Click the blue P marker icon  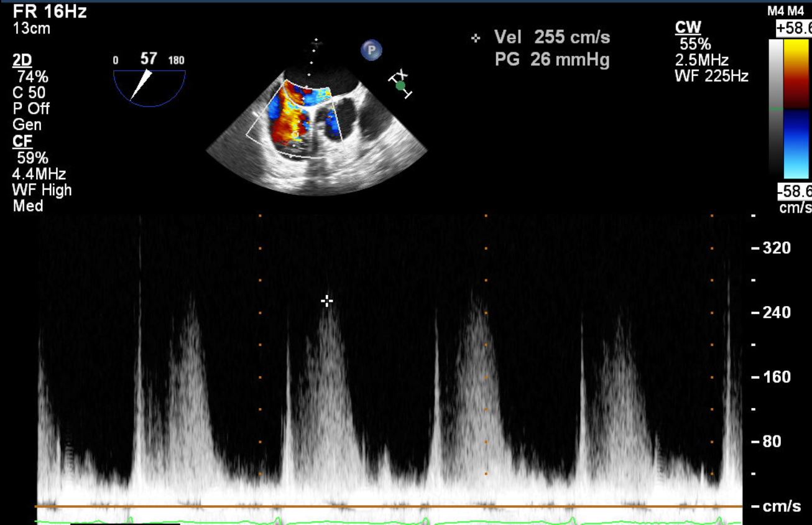pyautogui.click(x=371, y=51)
